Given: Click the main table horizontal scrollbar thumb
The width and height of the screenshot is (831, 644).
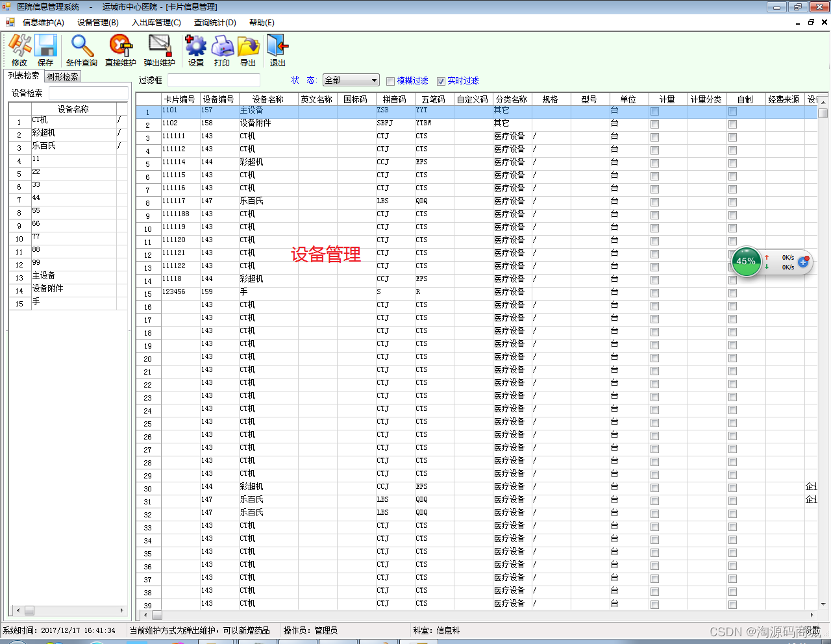Looking at the screenshot, I should click(156, 615).
